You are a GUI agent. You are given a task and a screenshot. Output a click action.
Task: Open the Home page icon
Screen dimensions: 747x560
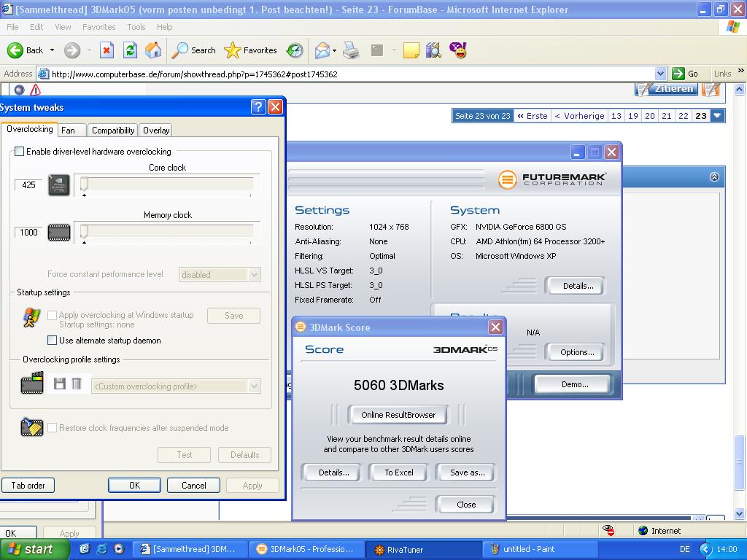click(153, 50)
